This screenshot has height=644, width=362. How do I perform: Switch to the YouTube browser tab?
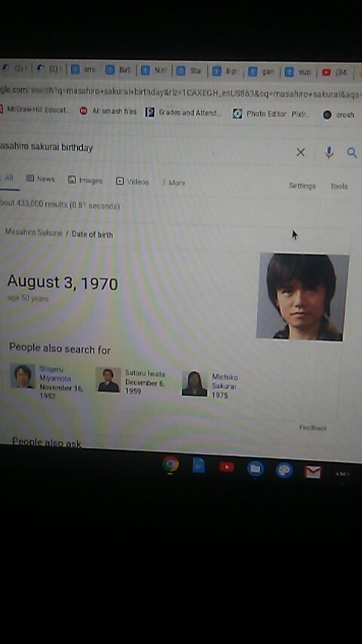tap(336, 72)
